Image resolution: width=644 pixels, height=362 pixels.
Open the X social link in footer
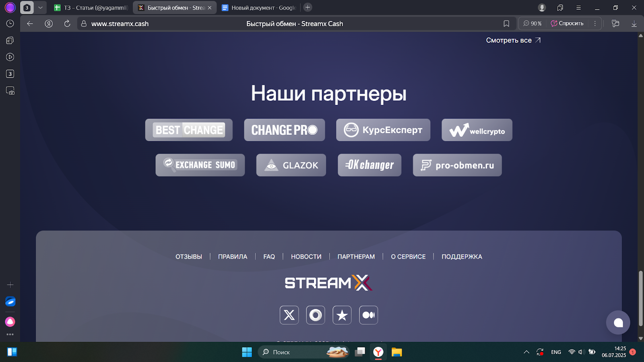[289, 315]
